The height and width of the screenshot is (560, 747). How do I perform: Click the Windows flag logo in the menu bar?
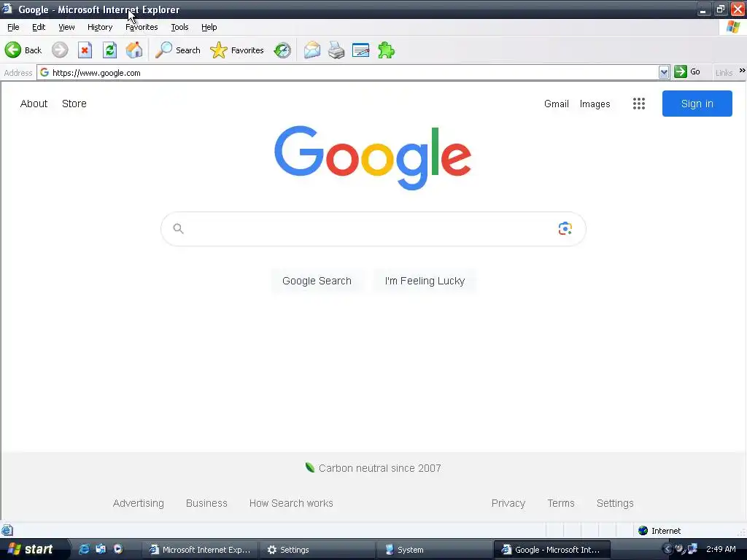(x=733, y=27)
